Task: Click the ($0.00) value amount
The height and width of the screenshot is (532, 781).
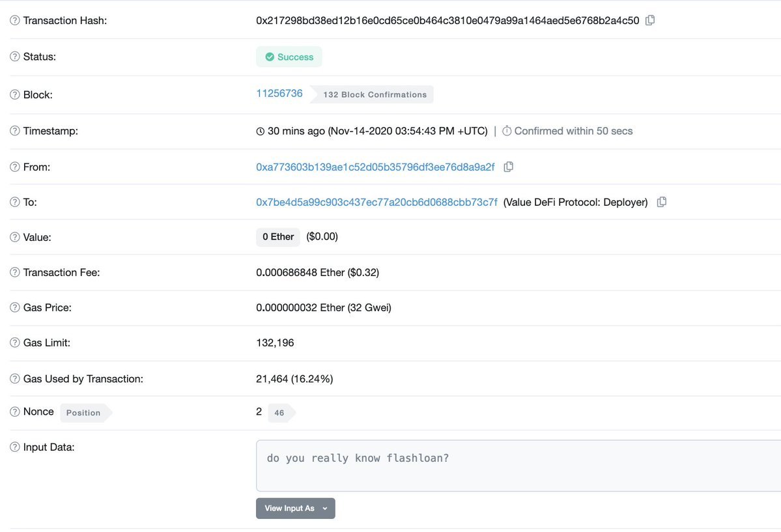Action: click(x=322, y=236)
